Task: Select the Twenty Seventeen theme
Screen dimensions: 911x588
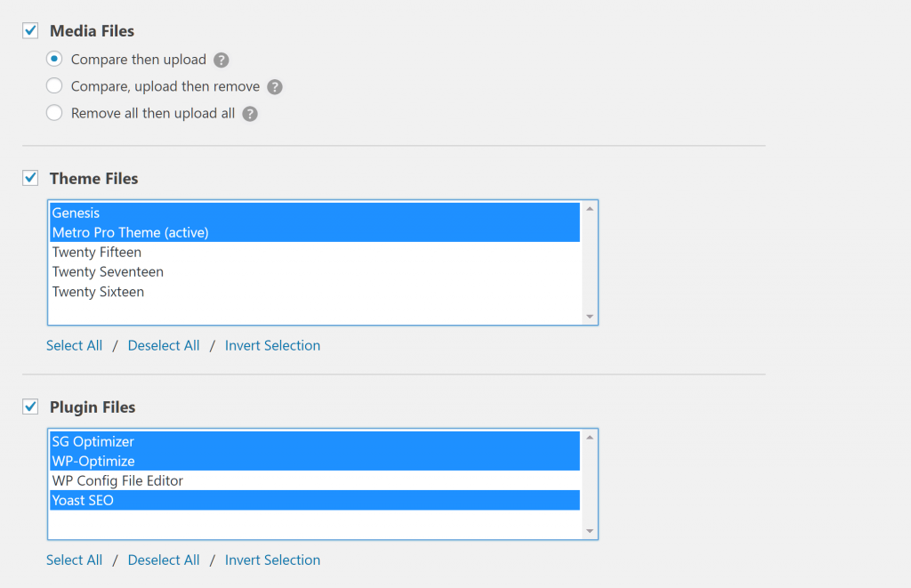Action: pos(108,271)
